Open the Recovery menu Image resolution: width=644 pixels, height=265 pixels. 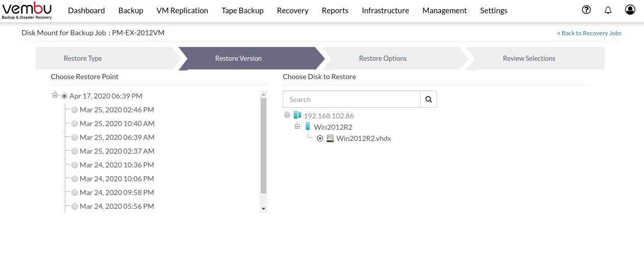tap(292, 10)
